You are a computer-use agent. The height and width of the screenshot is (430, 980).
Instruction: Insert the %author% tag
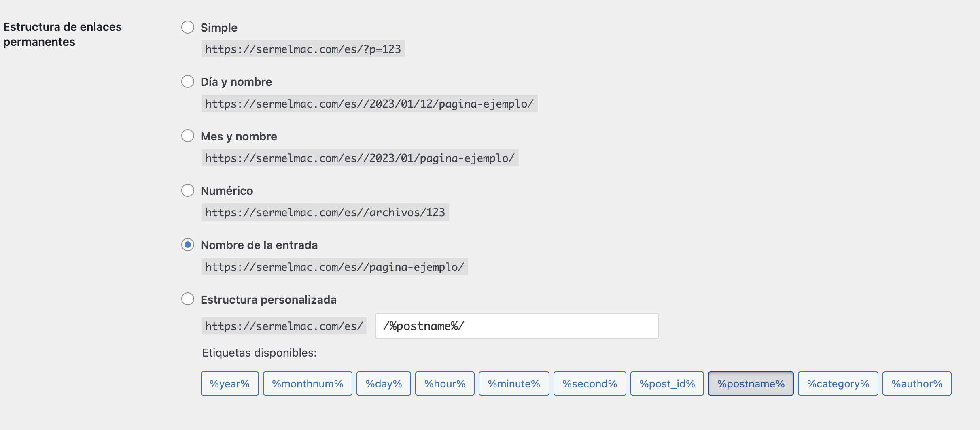[x=917, y=383]
